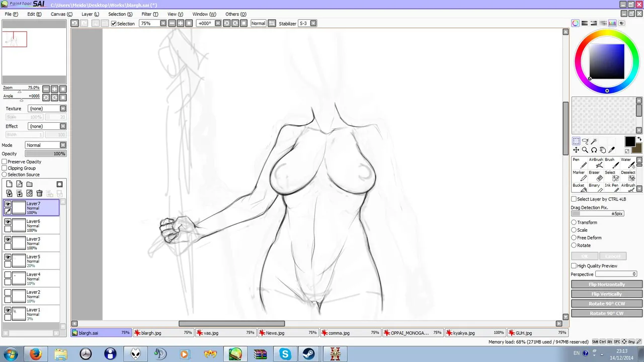This screenshot has width=644, height=362.
Task: Create a new layer folder
Action: pos(29,185)
